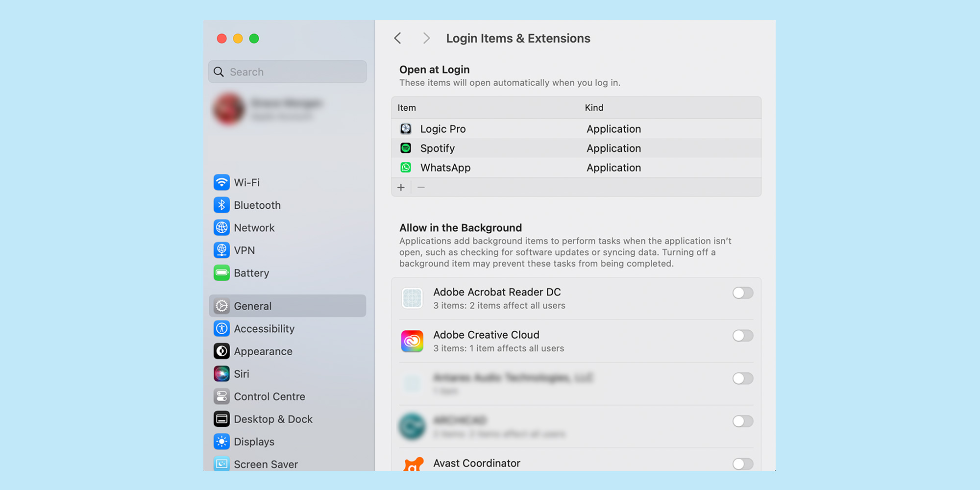980x490 pixels.
Task: Click Login Items & Extensions title
Action: tap(518, 38)
